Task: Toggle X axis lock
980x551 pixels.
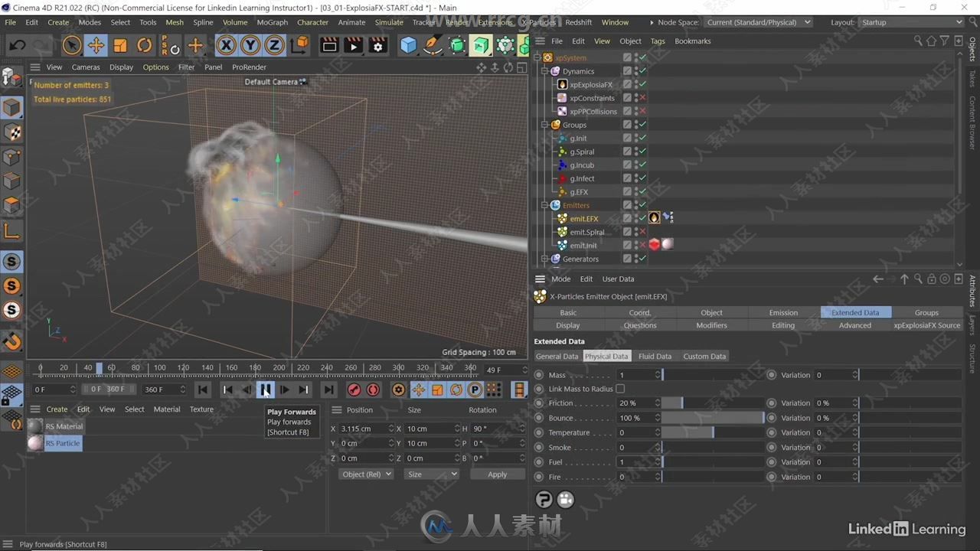Action: 226,46
